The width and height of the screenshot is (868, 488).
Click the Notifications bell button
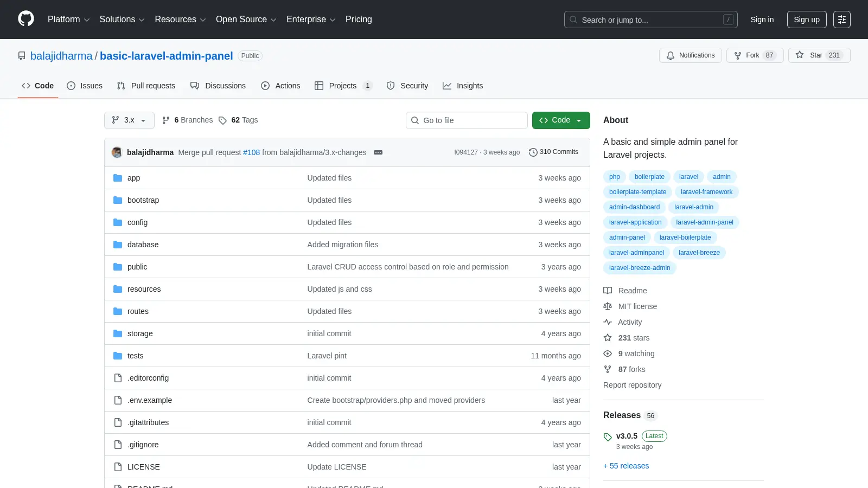[691, 55]
